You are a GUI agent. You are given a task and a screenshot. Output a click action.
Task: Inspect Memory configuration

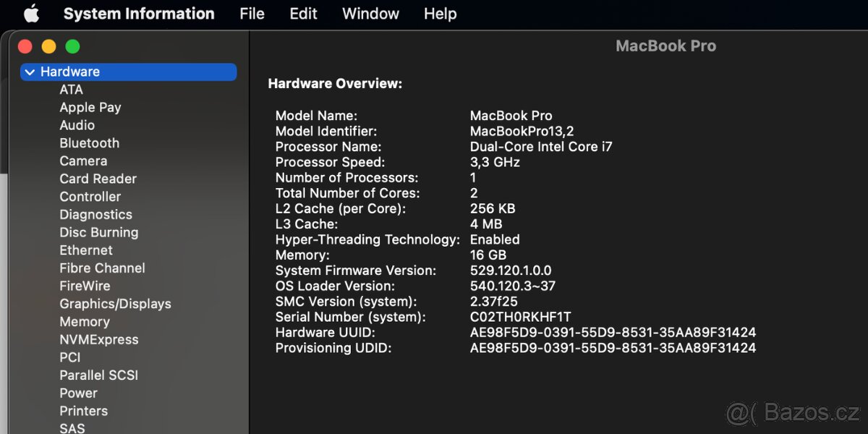[x=85, y=321]
